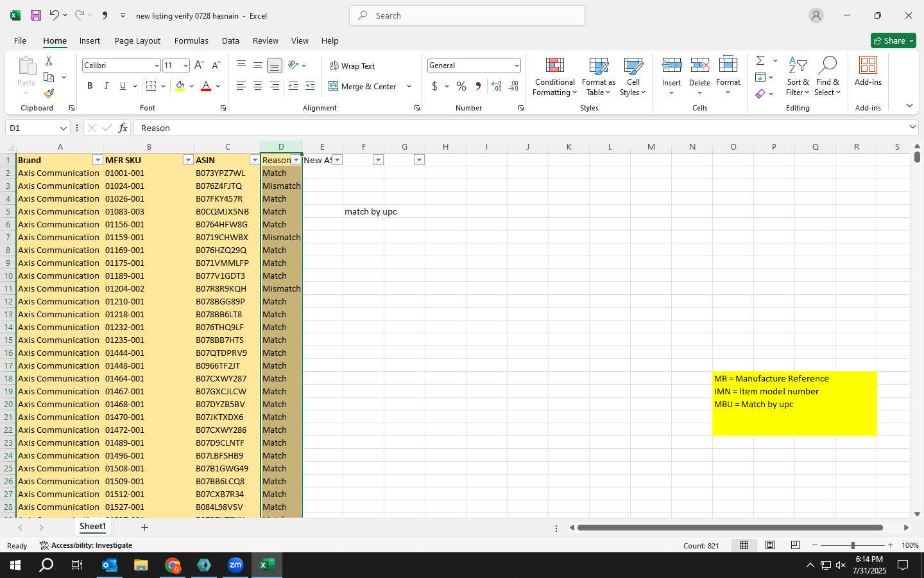Increase Decimal places button
Image resolution: width=924 pixels, height=578 pixels.
point(497,86)
